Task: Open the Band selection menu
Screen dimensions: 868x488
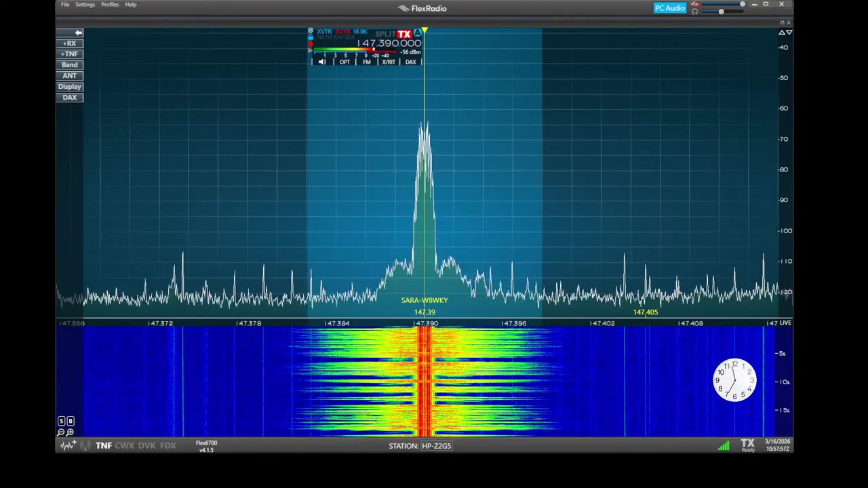Action: click(69, 65)
